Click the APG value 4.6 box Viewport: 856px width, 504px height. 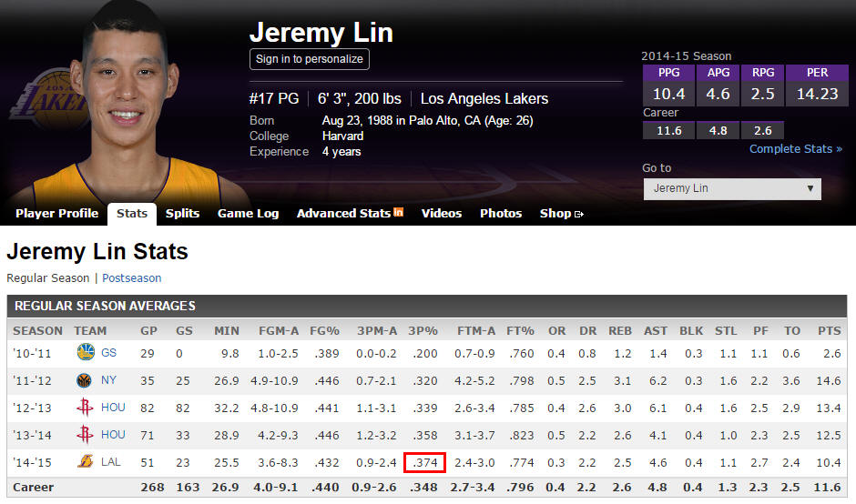pyautogui.click(x=718, y=94)
